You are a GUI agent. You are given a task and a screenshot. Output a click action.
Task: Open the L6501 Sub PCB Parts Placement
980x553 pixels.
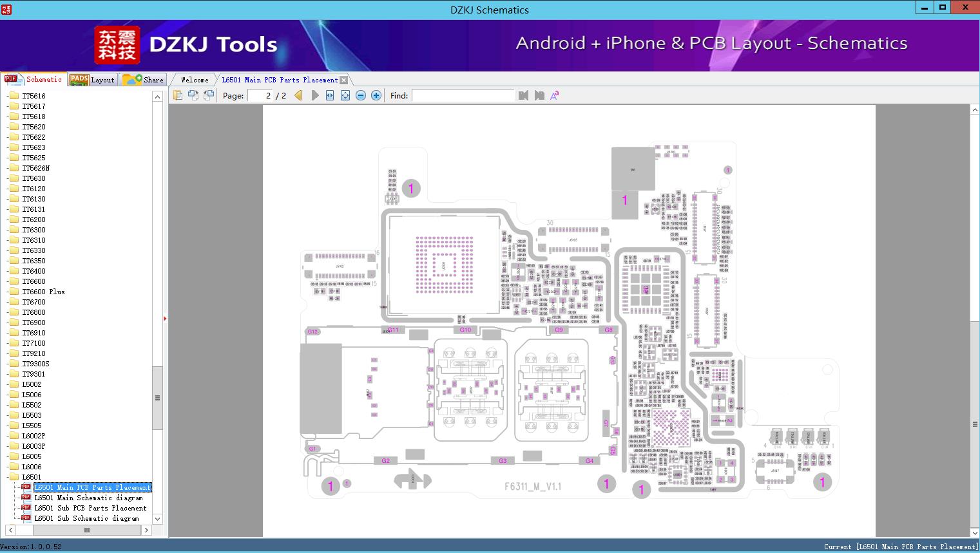[x=91, y=508]
